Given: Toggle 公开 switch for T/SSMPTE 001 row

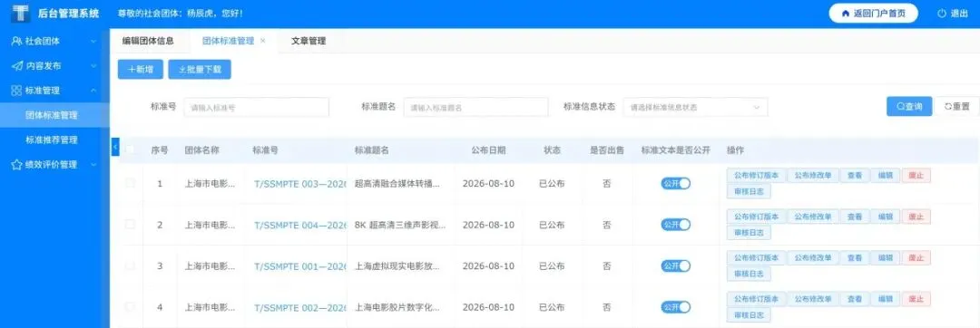Looking at the screenshot, I should [676, 265].
